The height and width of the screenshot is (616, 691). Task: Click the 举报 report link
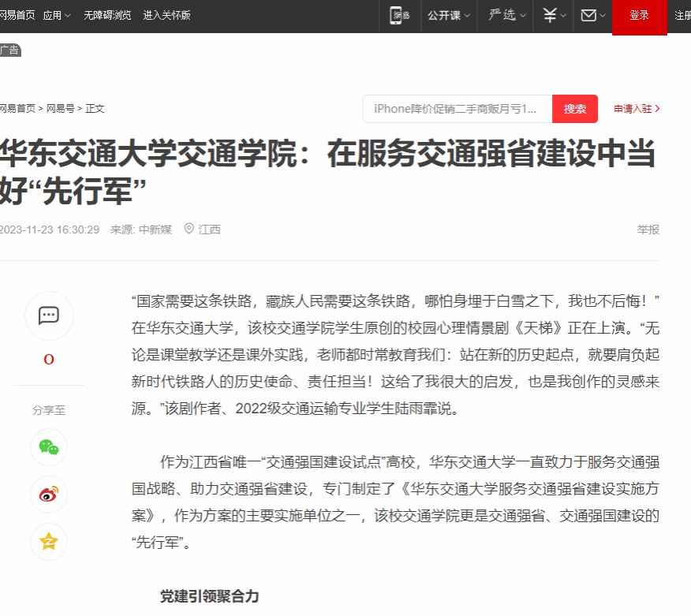(648, 230)
